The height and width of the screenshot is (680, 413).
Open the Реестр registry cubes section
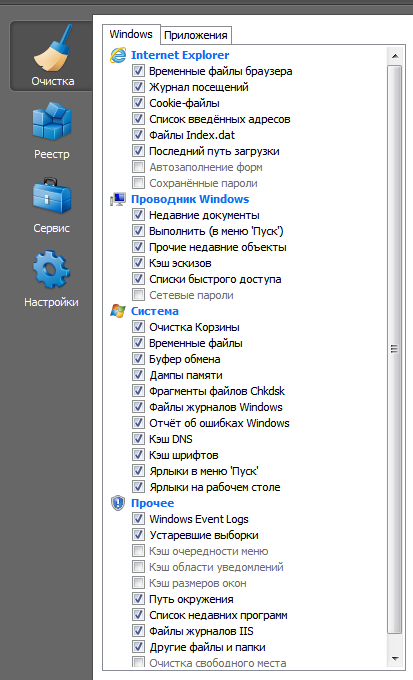52,131
